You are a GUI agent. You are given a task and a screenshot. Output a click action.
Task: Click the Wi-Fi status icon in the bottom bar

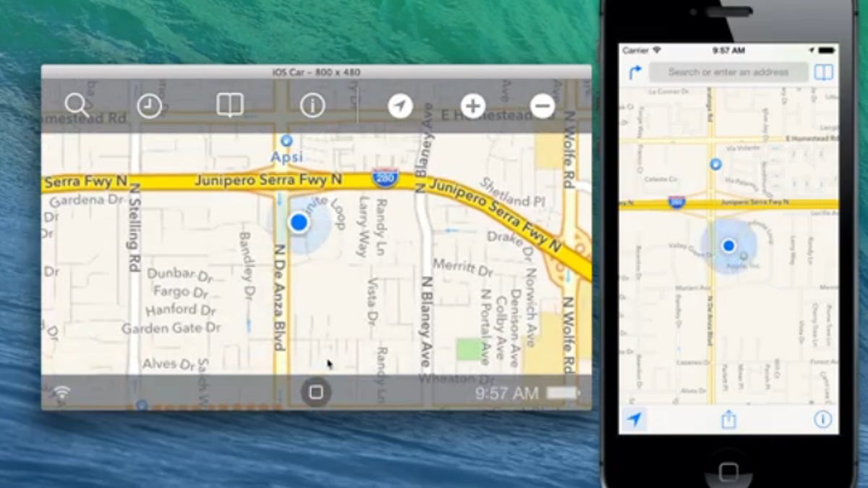pyautogui.click(x=62, y=392)
